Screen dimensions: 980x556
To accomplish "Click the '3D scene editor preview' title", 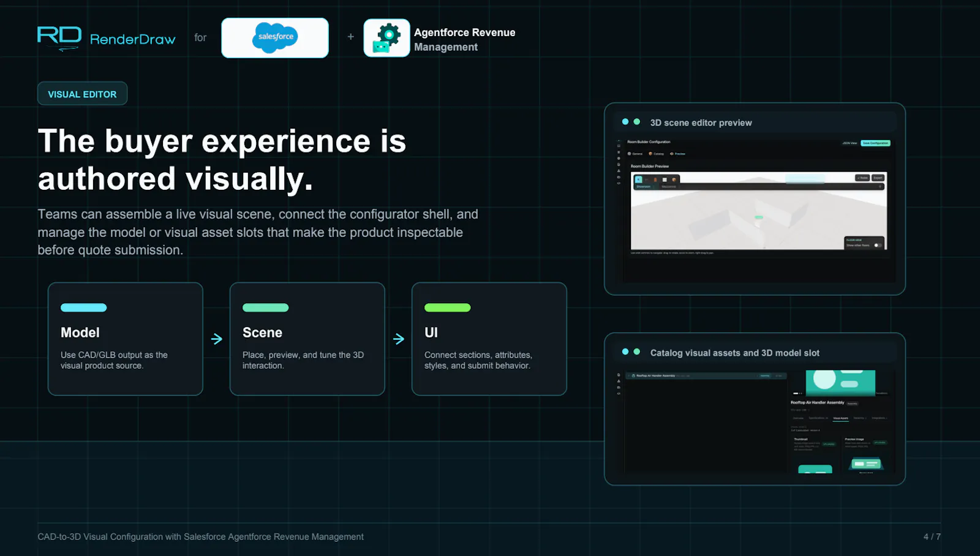I will (701, 122).
